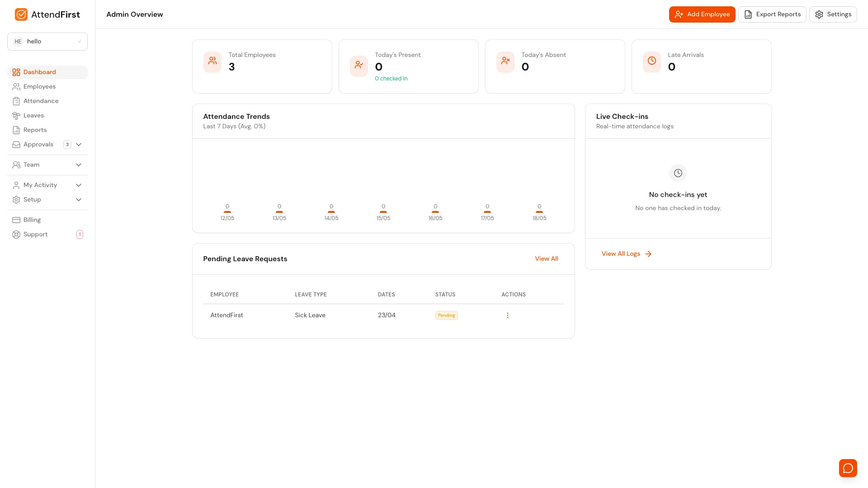868x488 pixels.
Task: Open the Billing page
Action: pyautogui.click(x=47, y=220)
